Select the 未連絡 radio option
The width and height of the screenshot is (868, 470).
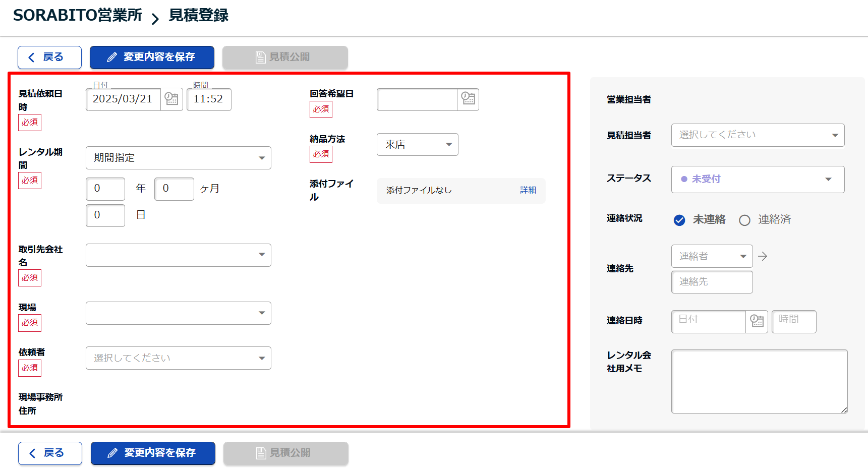[x=679, y=220]
